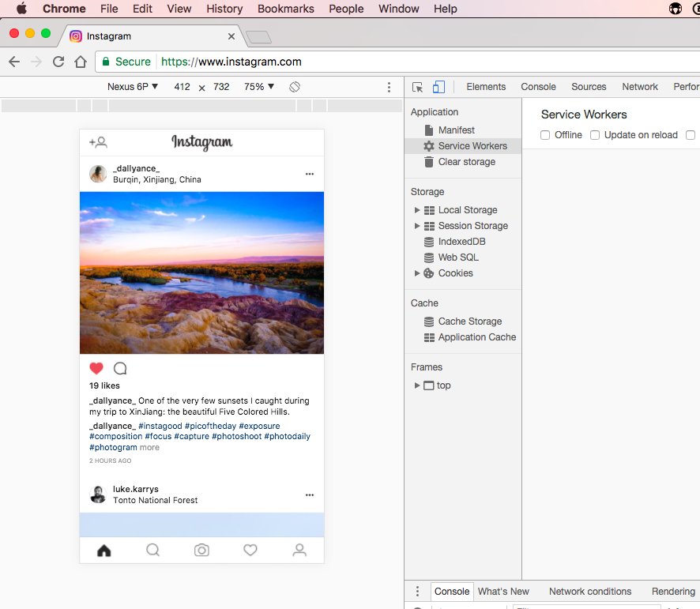Open the _dallyance_ username link in header
This screenshot has height=609, width=700.
136,168
